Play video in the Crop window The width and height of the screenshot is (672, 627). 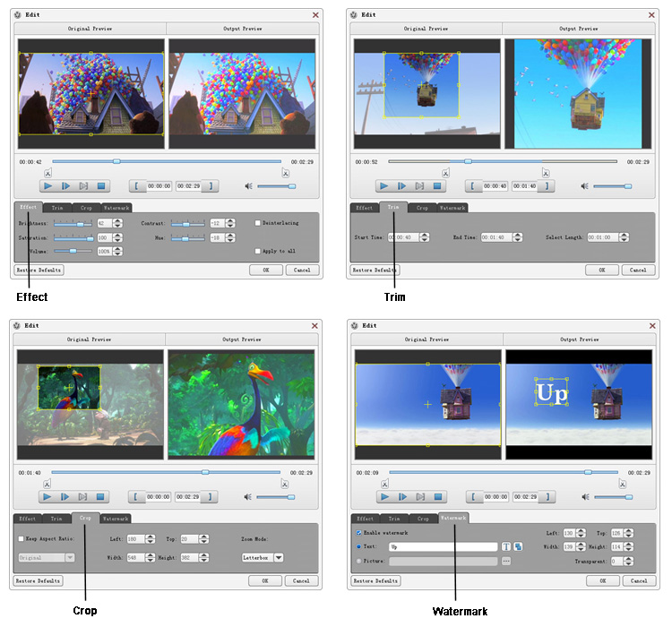(47, 497)
